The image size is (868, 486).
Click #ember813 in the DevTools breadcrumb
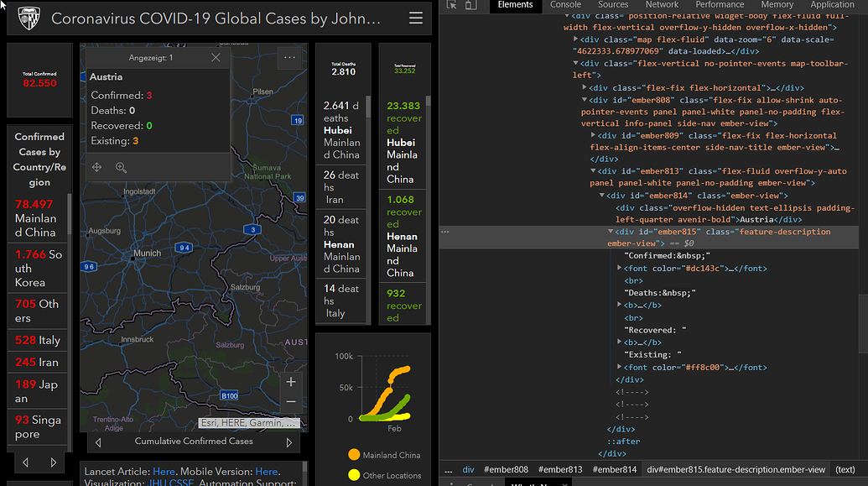(x=560, y=470)
